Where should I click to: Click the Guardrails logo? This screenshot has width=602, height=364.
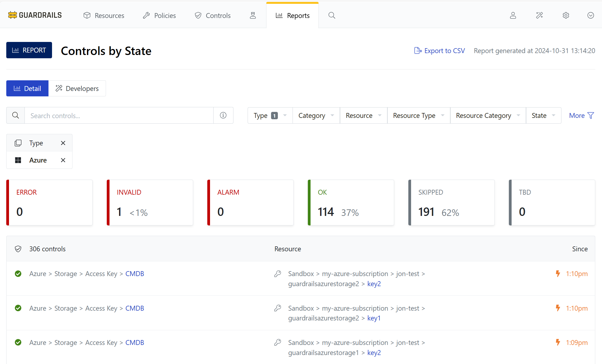[x=35, y=15]
